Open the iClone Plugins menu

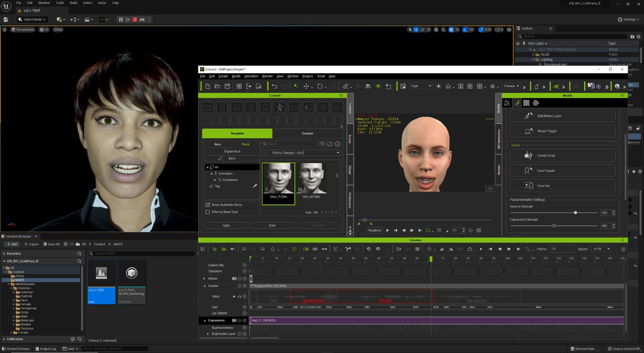[308, 76]
